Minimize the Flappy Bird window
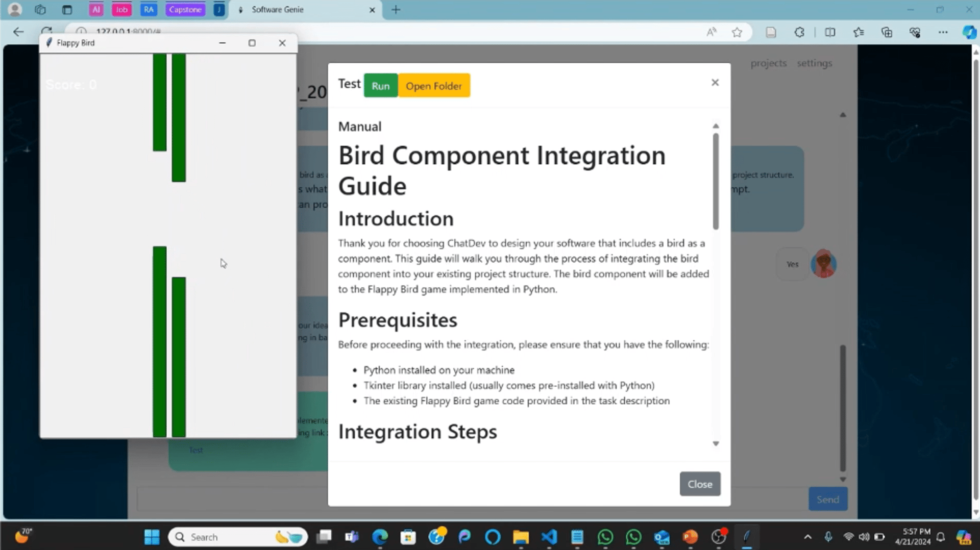 click(222, 43)
